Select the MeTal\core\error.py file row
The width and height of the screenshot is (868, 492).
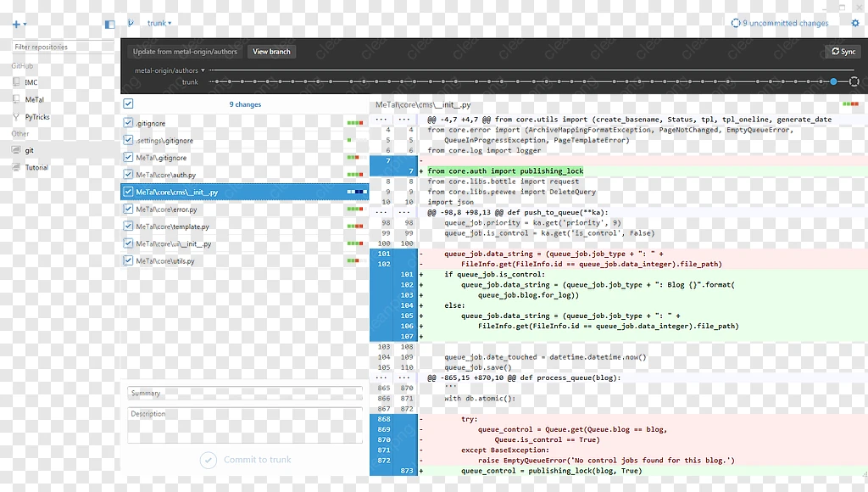click(245, 209)
